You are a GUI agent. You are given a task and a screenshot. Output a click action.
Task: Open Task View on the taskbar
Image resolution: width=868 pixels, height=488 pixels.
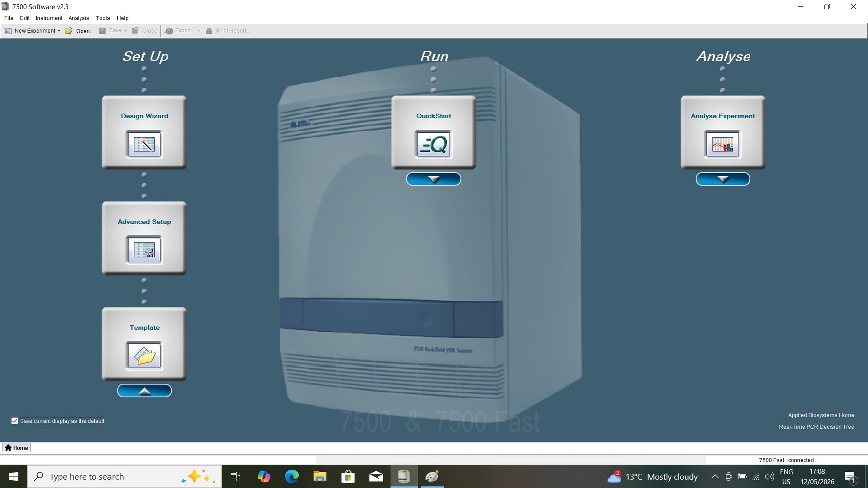click(x=235, y=476)
